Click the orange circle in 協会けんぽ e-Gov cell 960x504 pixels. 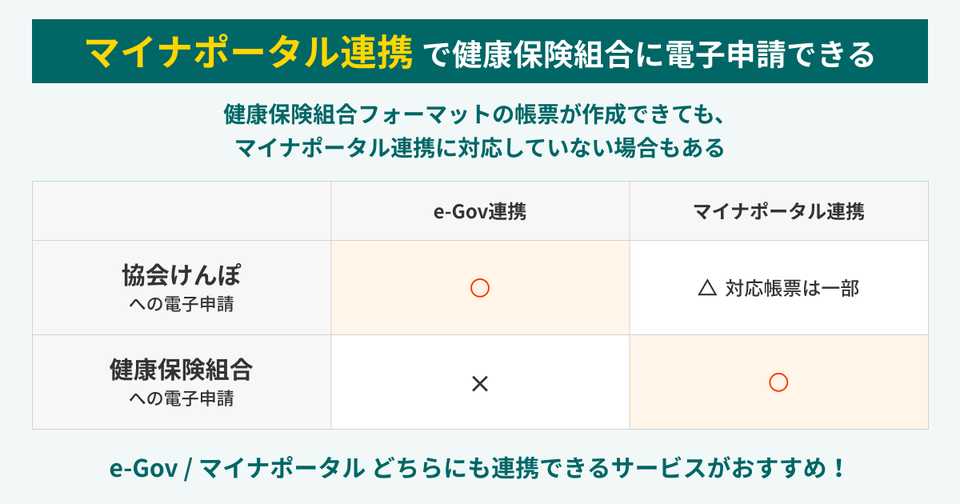pos(479,288)
